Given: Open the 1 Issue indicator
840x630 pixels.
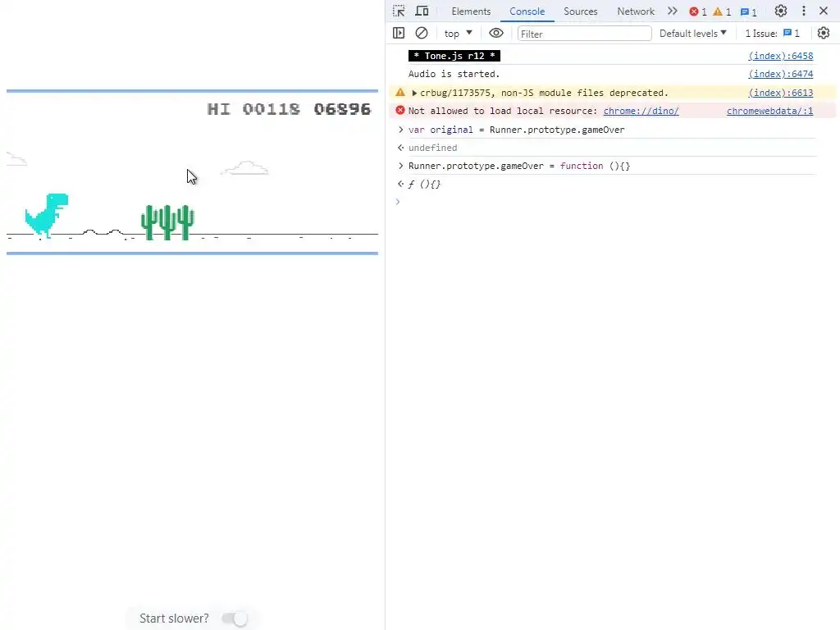Looking at the screenshot, I should pyautogui.click(x=772, y=33).
